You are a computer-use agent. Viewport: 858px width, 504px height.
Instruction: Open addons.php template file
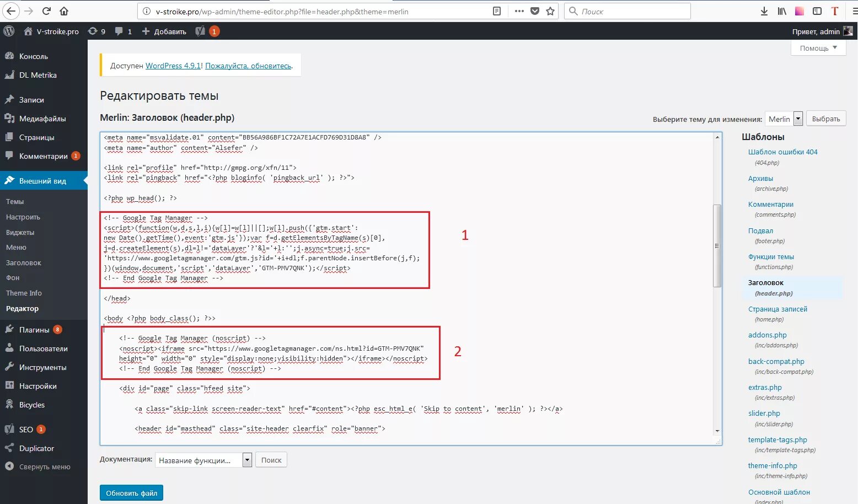coord(767,335)
